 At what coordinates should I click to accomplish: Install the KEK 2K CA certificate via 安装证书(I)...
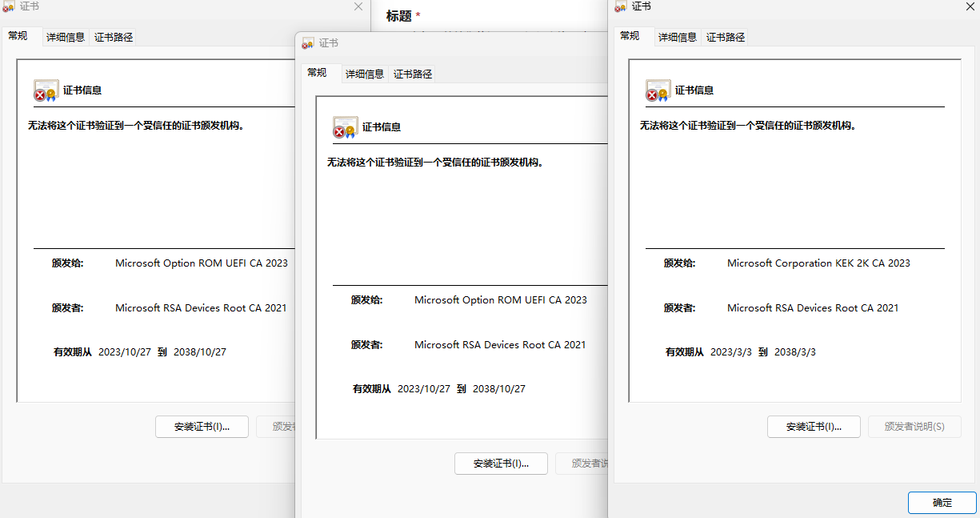coord(814,427)
